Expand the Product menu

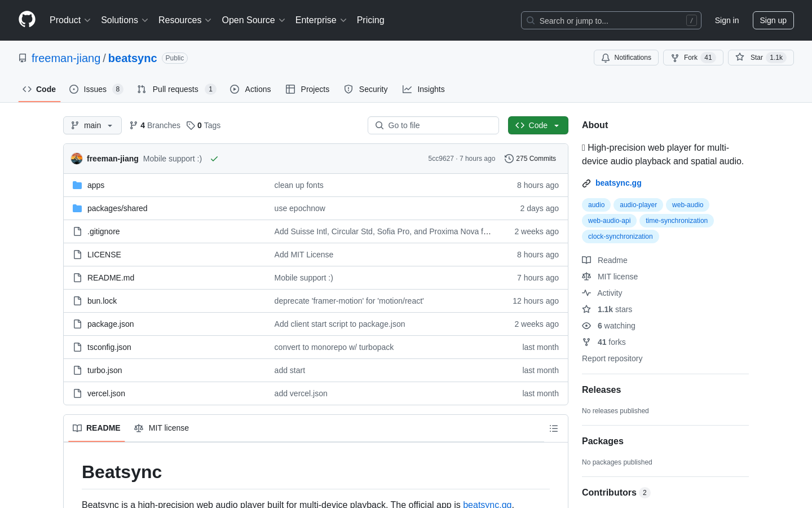70,20
